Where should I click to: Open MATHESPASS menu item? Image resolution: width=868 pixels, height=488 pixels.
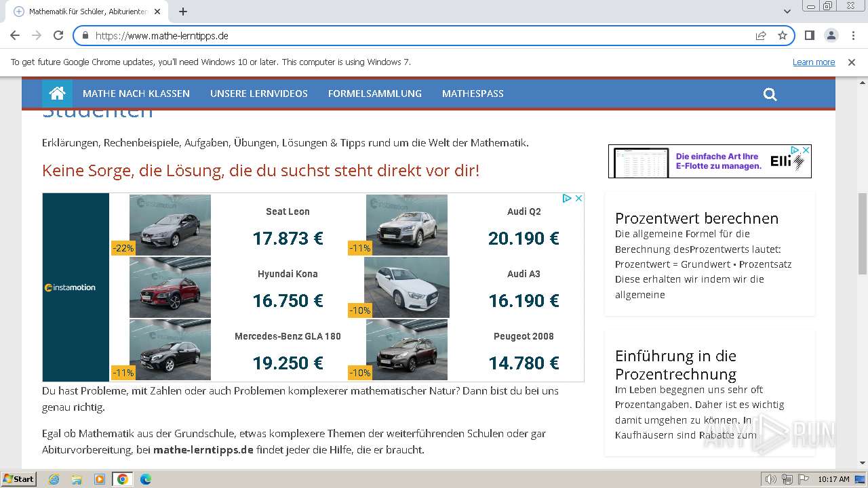point(473,94)
